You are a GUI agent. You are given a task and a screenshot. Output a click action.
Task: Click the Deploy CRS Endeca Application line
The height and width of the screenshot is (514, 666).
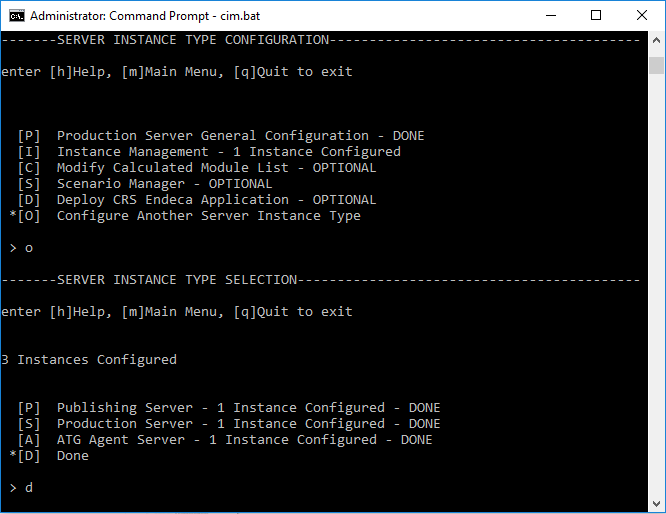pyautogui.click(x=216, y=200)
